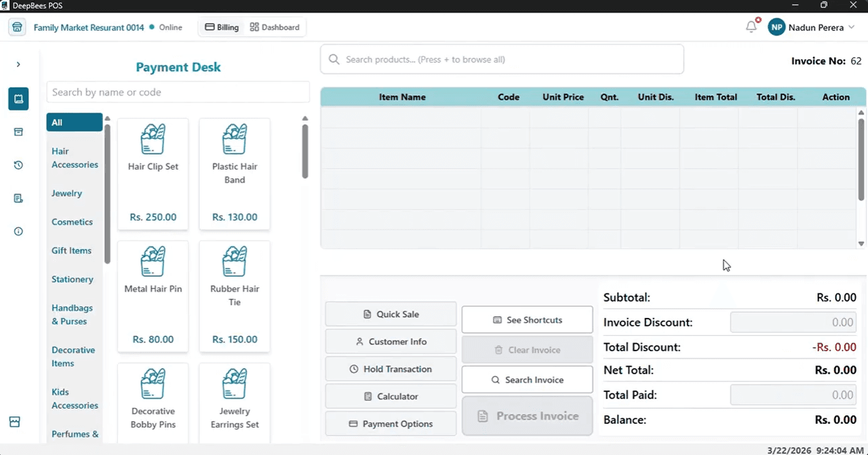Image resolution: width=868 pixels, height=455 pixels.
Task: Open the info circle sidebar icon
Action: click(18, 231)
